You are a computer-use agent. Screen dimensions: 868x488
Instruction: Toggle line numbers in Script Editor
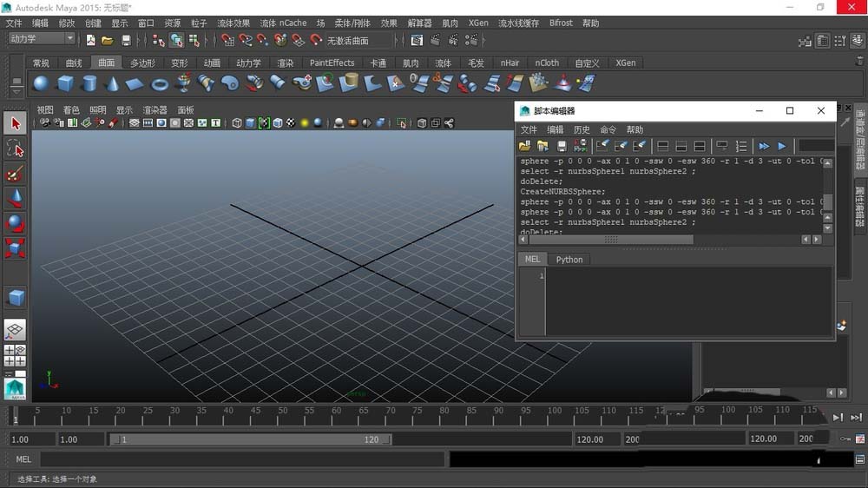tap(741, 146)
